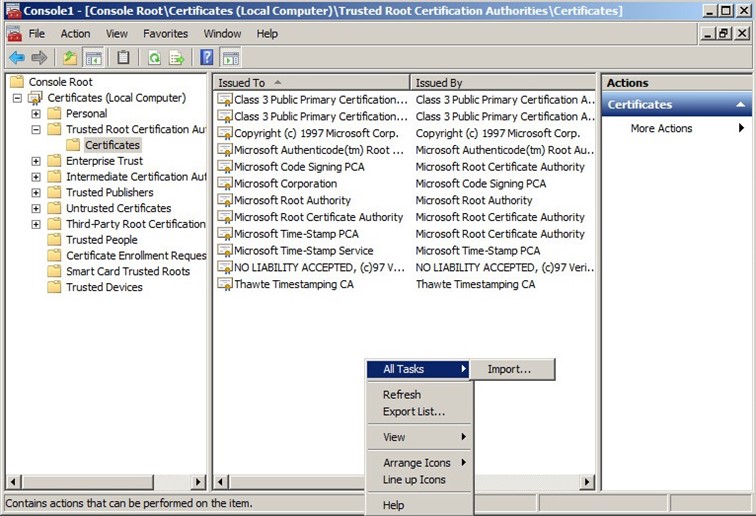
Task: Click certificate icon of Microsoft Time-Stamp Service
Action: click(225, 250)
